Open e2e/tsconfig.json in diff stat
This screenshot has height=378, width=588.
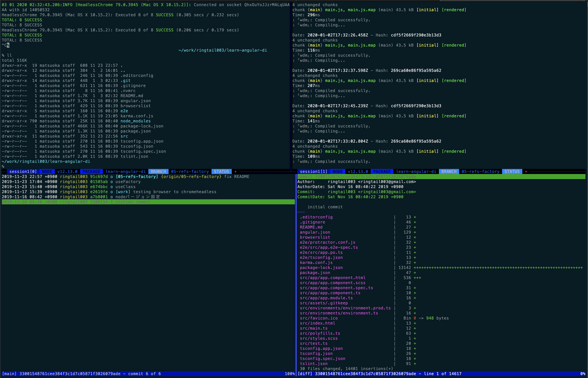pyautogui.click(x=321, y=257)
